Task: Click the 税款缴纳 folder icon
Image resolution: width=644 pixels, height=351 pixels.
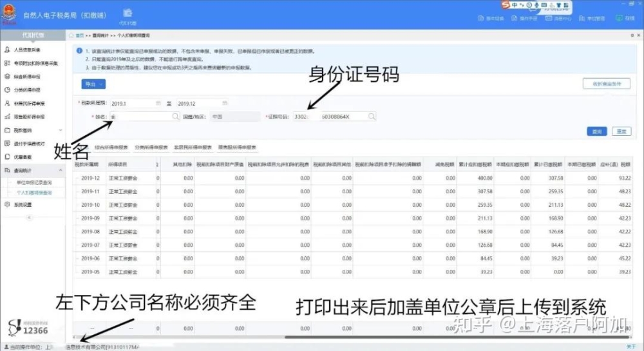Action: point(7,130)
